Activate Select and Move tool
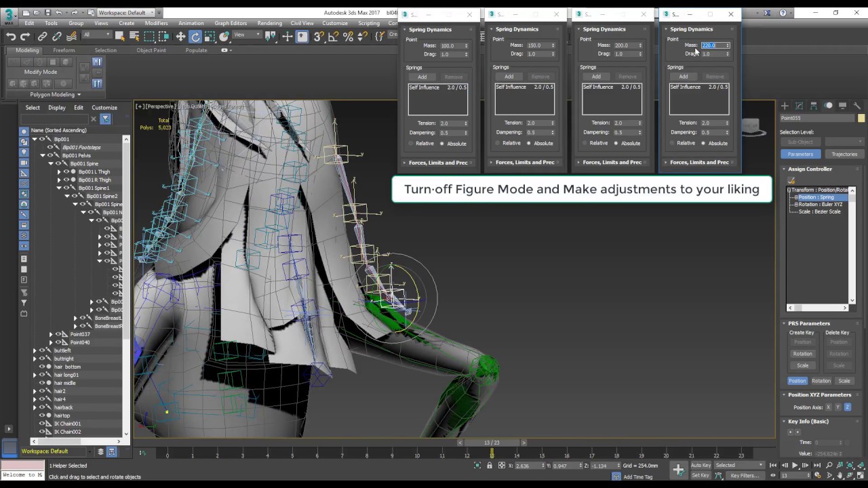868x488 pixels. [x=180, y=37]
